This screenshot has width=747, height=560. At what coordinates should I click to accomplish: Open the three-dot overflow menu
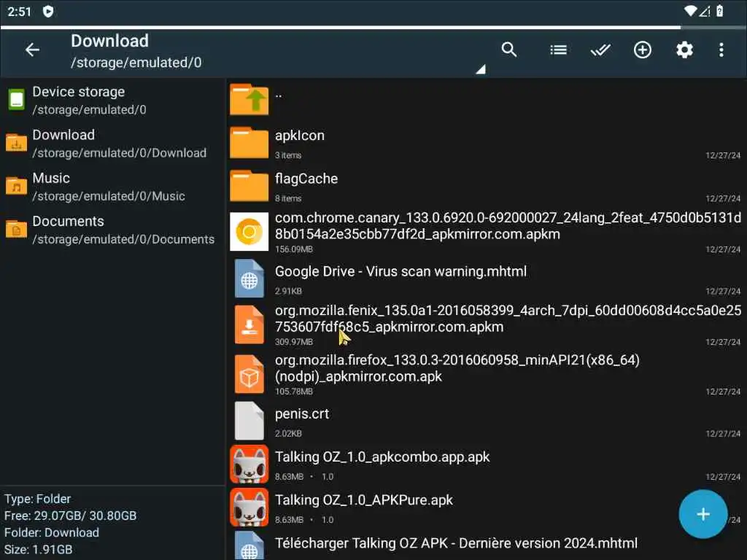tap(721, 50)
